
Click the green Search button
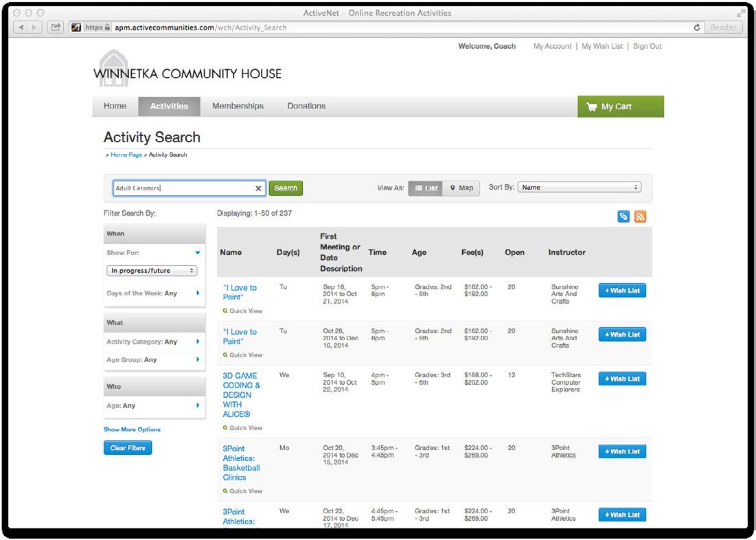click(x=286, y=188)
